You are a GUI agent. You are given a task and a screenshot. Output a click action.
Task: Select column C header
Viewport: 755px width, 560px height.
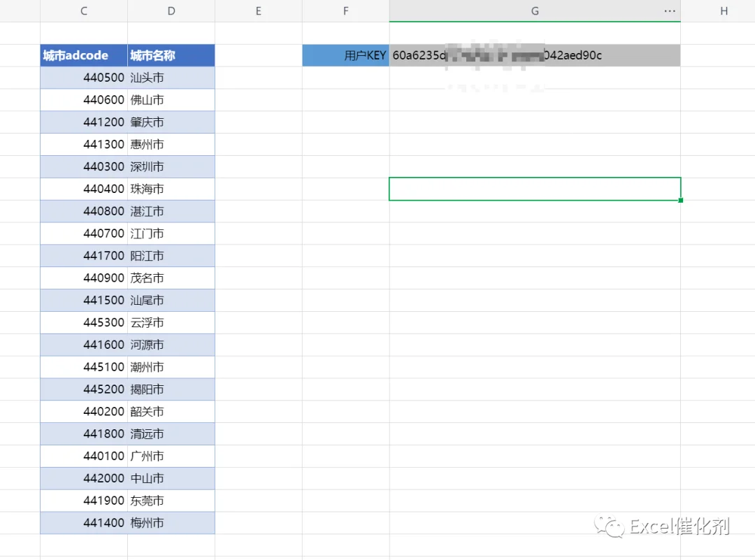pyautogui.click(x=84, y=10)
